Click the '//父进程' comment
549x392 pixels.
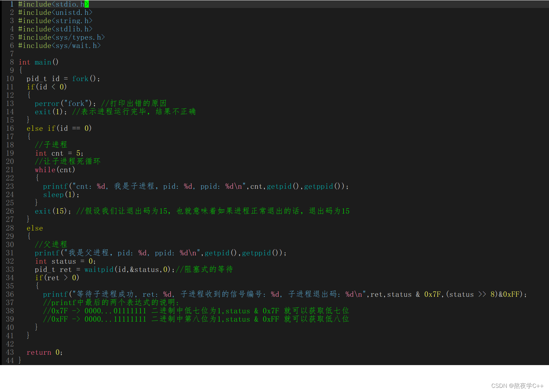(x=51, y=244)
